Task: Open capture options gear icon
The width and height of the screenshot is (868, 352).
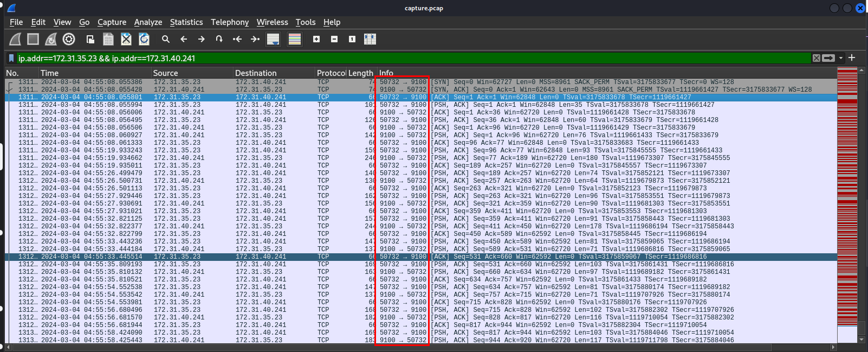Action: click(x=69, y=39)
